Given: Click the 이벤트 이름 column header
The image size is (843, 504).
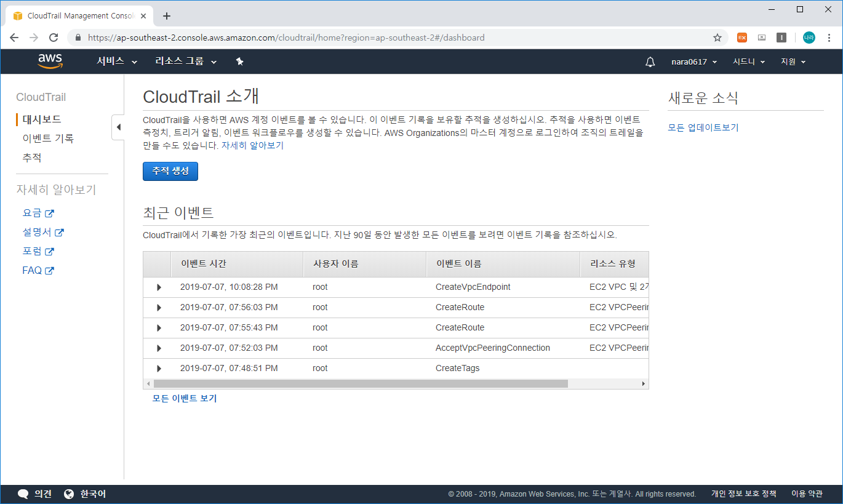Looking at the screenshot, I should (504, 264).
